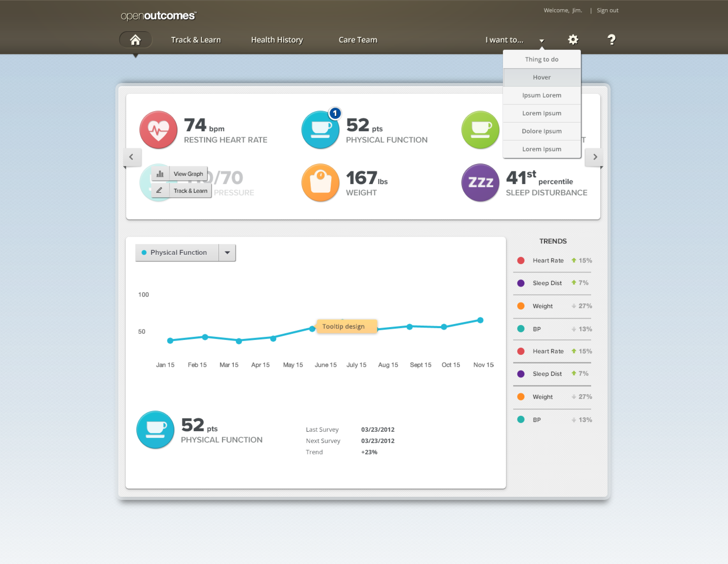Select the Nov 15 data point on graph
728x564 pixels.
[x=480, y=320]
